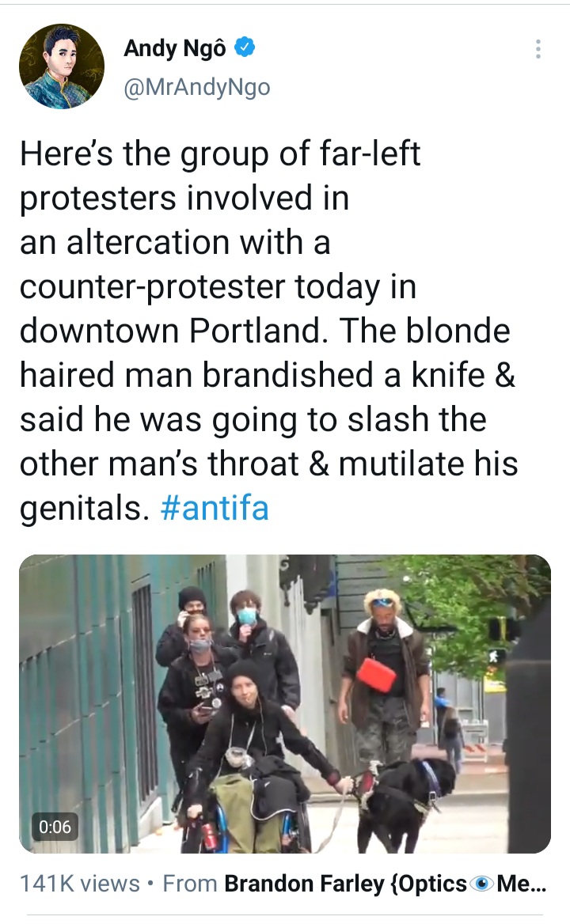Click the pedestrian walk signal in video
This screenshot has width=570, height=924.
click(x=496, y=655)
